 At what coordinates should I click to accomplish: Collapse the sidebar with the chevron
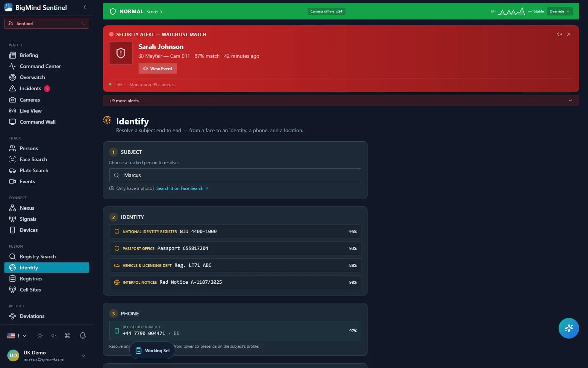coord(85,7)
